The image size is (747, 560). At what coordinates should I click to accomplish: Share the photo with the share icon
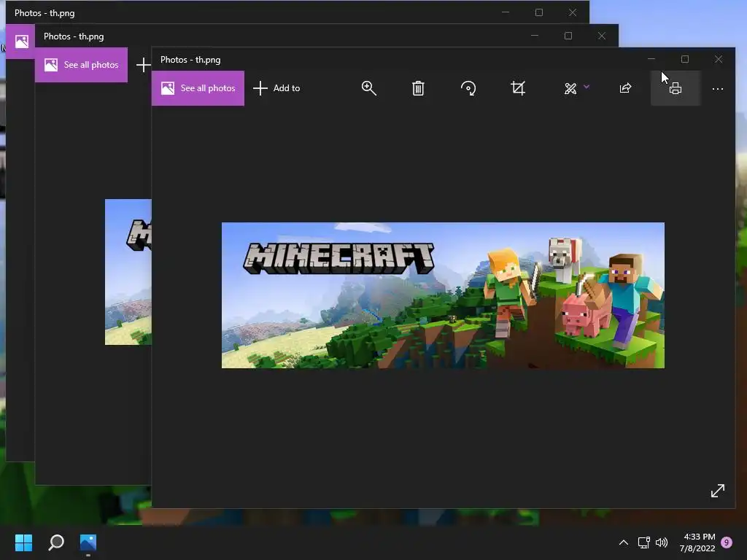click(x=625, y=88)
